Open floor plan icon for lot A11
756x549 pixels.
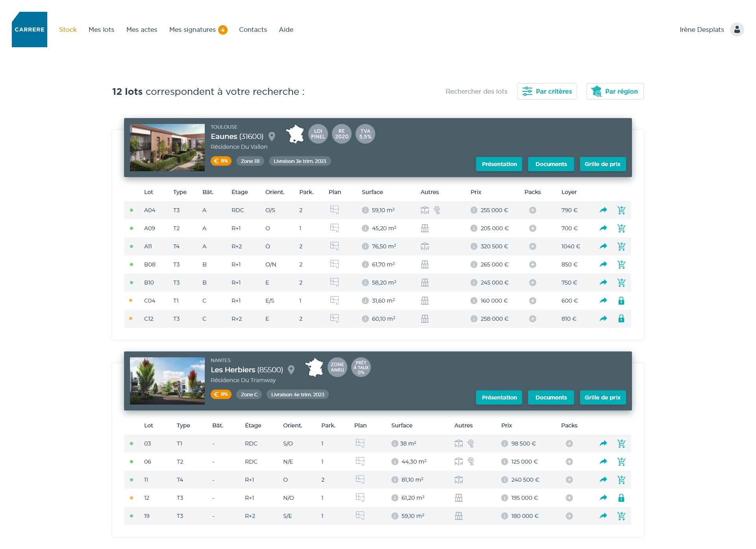point(334,246)
